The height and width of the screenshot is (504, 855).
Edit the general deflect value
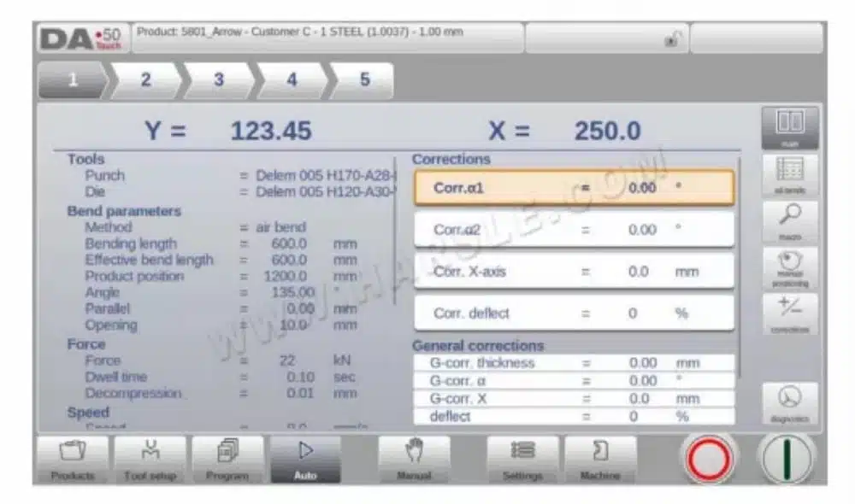pos(575,416)
